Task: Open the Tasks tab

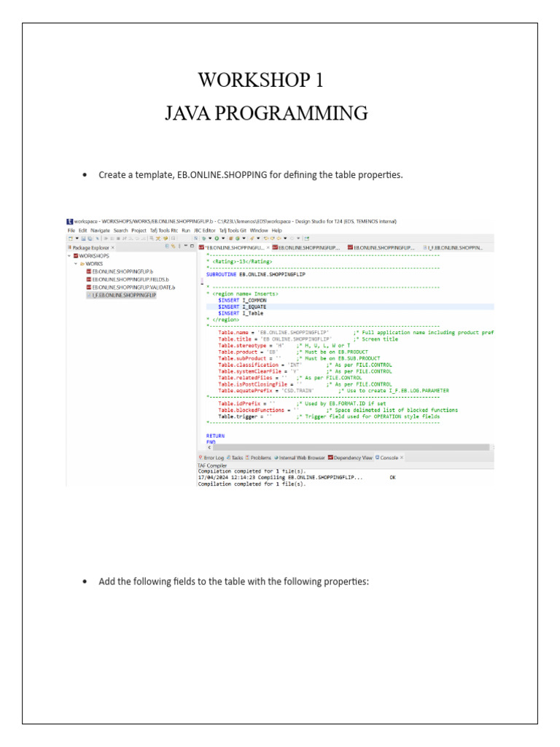Action: pos(235,458)
